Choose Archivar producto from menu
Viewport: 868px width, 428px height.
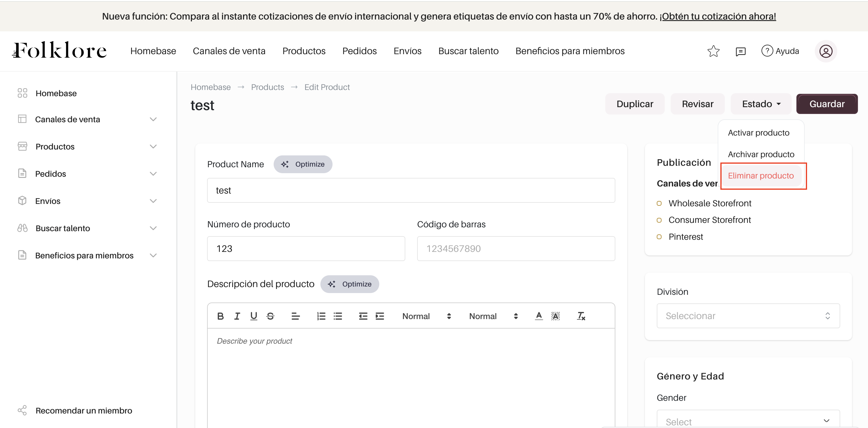click(761, 154)
